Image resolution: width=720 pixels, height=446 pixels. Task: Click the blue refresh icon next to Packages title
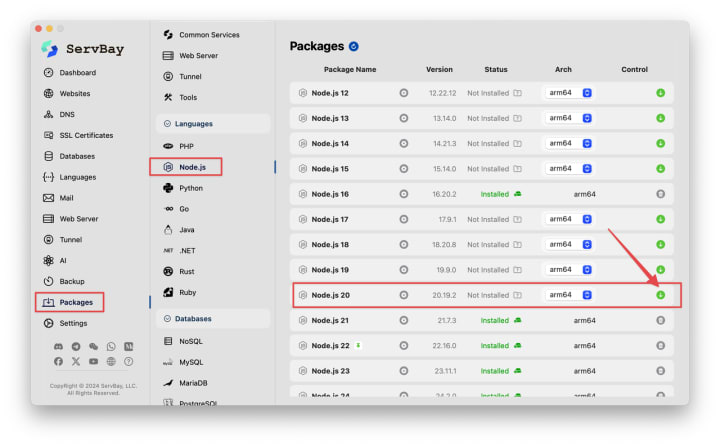click(354, 46)
